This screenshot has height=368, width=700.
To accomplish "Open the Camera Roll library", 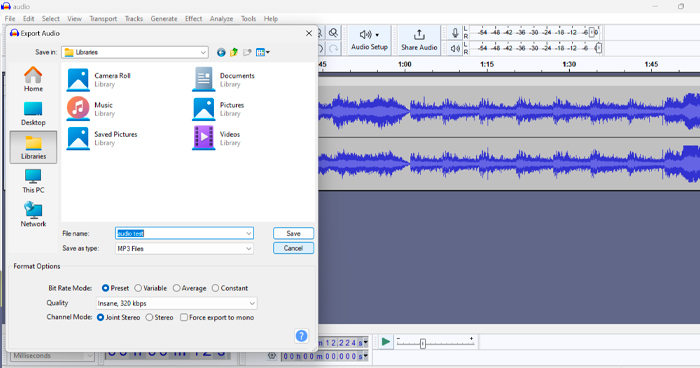I will point(99,79).
